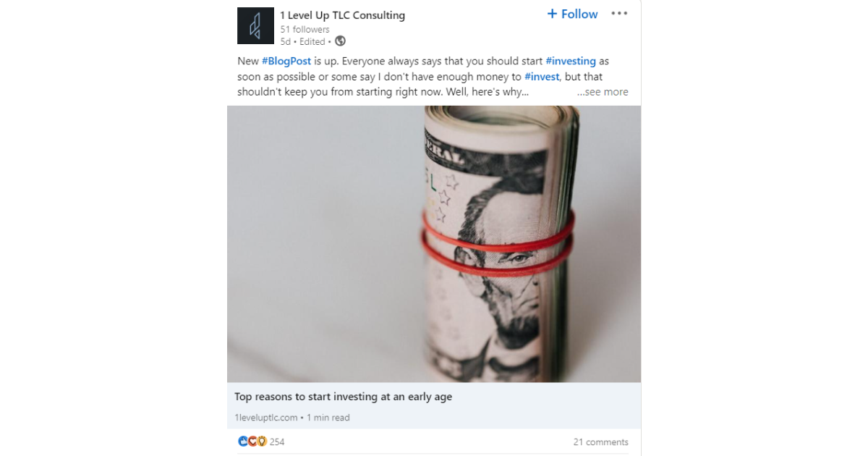Open the 1 Level Up TLC Consulting logo
This screenshot has width=868, height=456.
coord(255,26)
